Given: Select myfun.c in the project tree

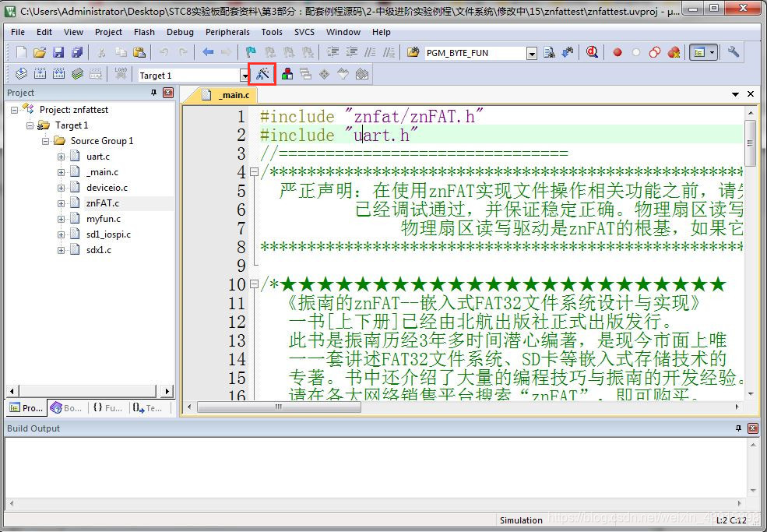Looking at the screenshot, I should tap(104, 219).
